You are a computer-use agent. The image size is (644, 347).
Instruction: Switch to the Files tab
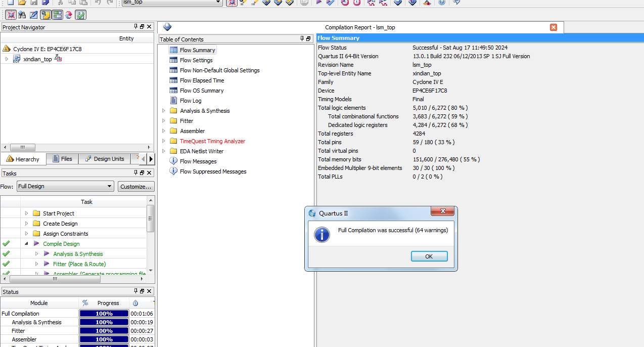tap(62, 159)
